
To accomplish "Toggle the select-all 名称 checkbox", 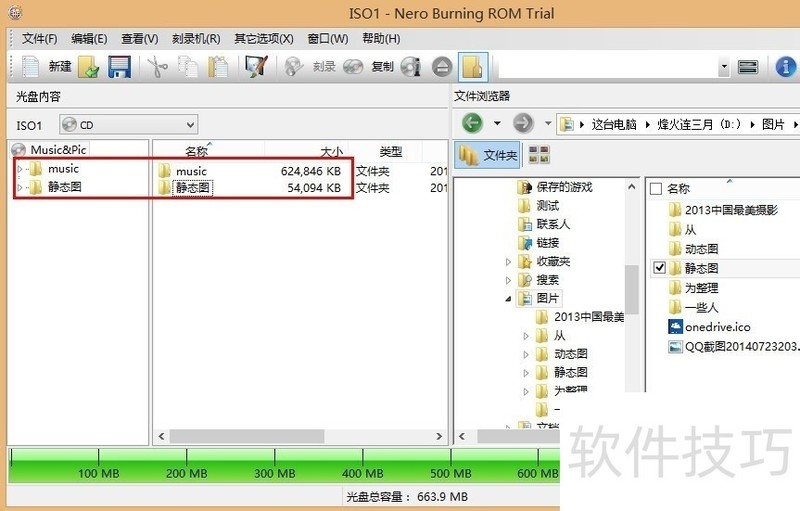I will tap(656, 189).
